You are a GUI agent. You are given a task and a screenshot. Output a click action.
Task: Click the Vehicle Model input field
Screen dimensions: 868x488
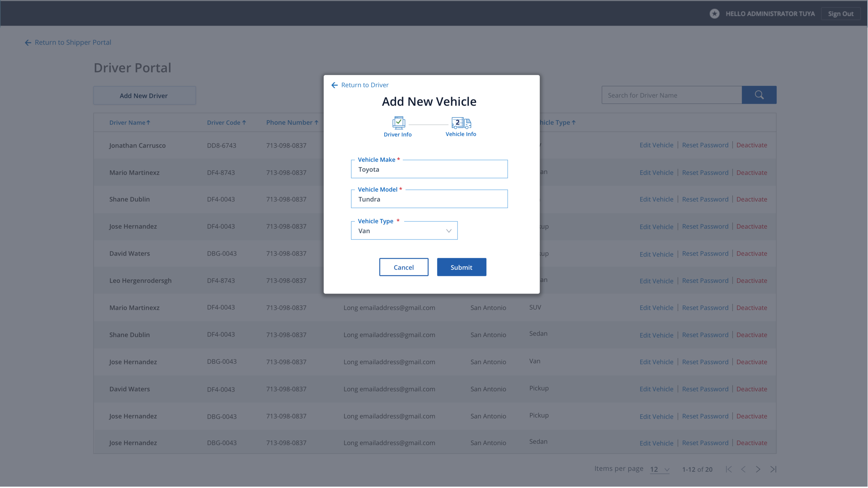(429, 199)
